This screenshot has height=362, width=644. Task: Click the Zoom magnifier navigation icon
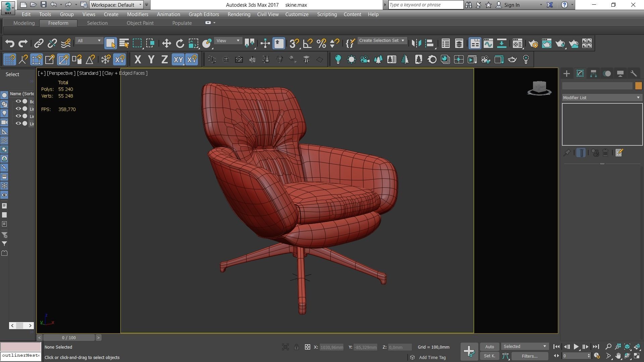click(x=608, y=347)
